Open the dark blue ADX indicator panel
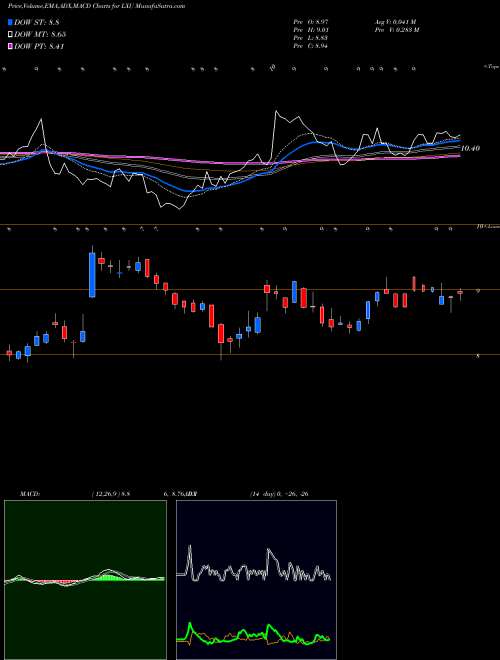This screenshot has height=660, width=500. [256, 580]
